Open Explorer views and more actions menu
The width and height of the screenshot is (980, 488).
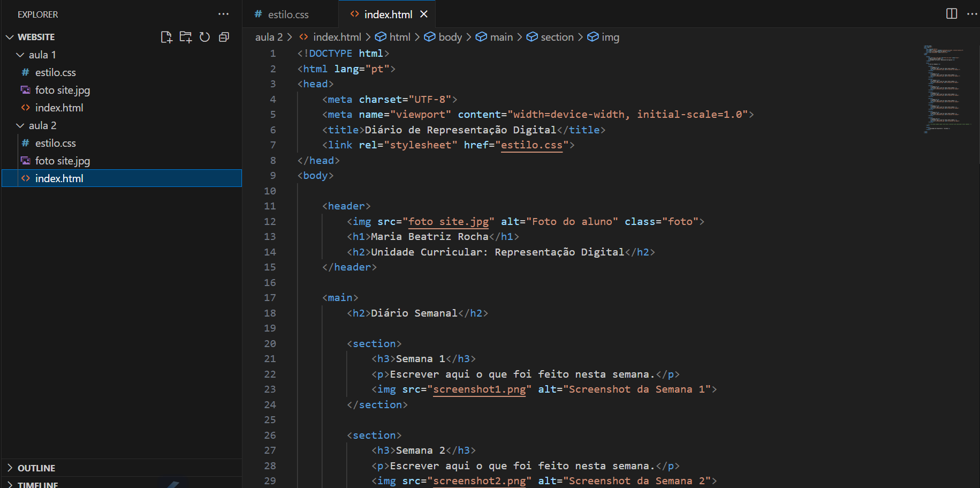pyautogui.click(x=224, y=14)
